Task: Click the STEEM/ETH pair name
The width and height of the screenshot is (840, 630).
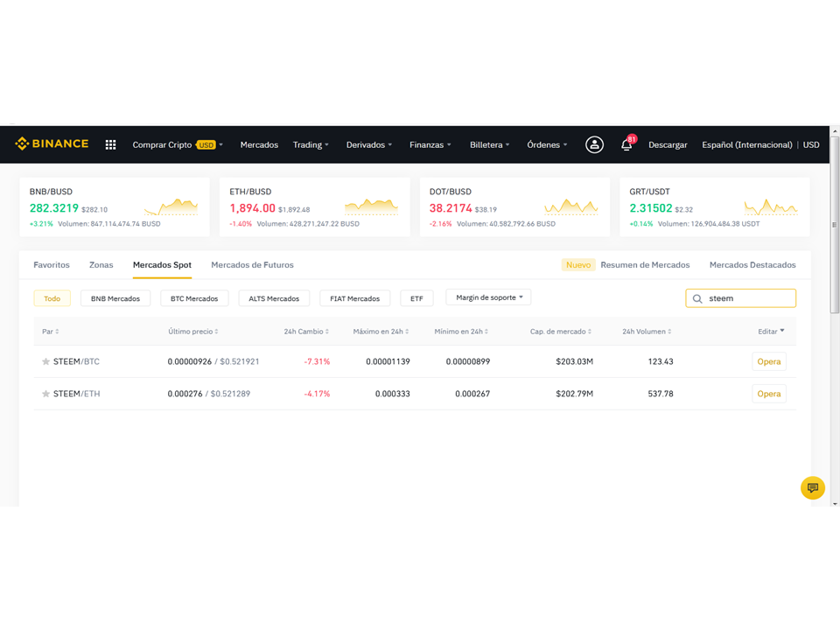Action: click(x=77, y=394)
